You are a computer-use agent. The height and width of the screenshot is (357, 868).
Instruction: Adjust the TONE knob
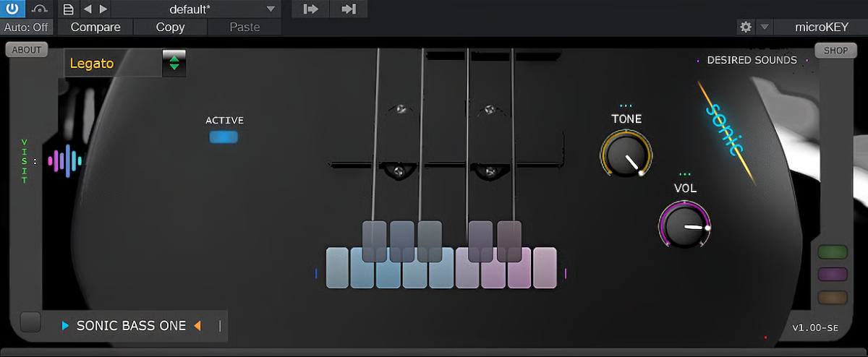coord(626,155)
